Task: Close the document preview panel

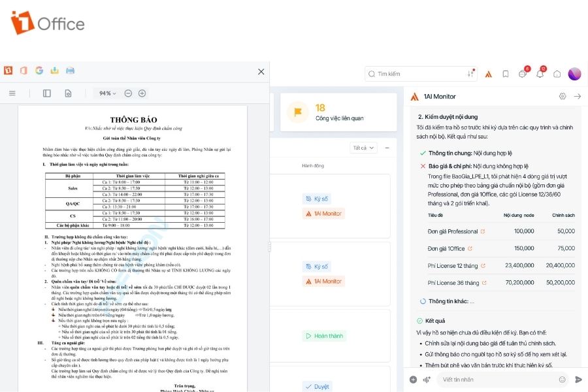Action: pyautogui.click(x=261, y=71)
